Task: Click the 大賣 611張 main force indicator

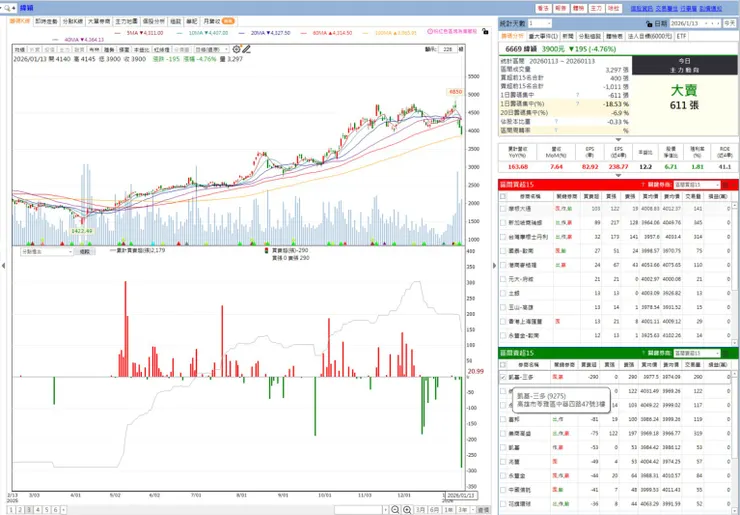Action: [684, 97]
